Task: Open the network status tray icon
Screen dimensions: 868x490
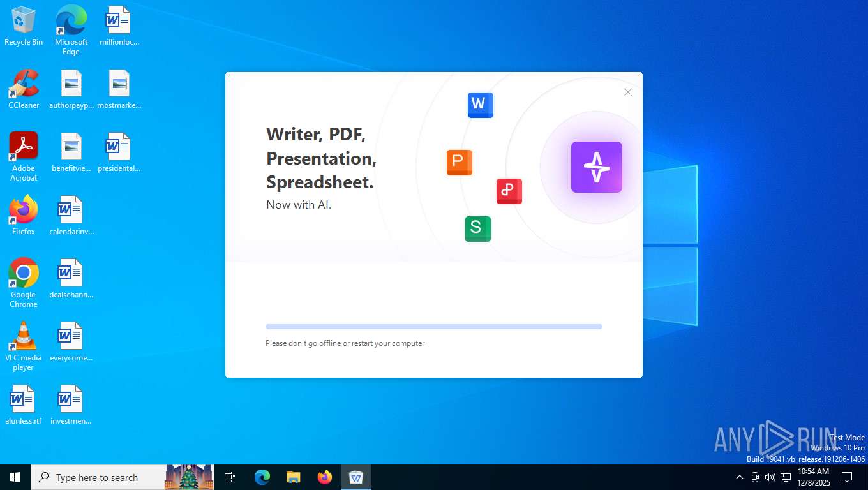Action: 786,477
